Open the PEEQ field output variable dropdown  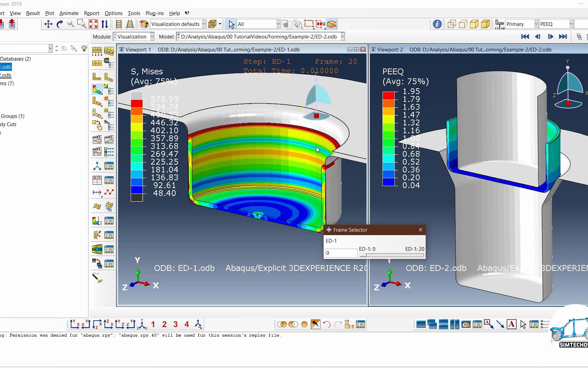tap(571, 24)
